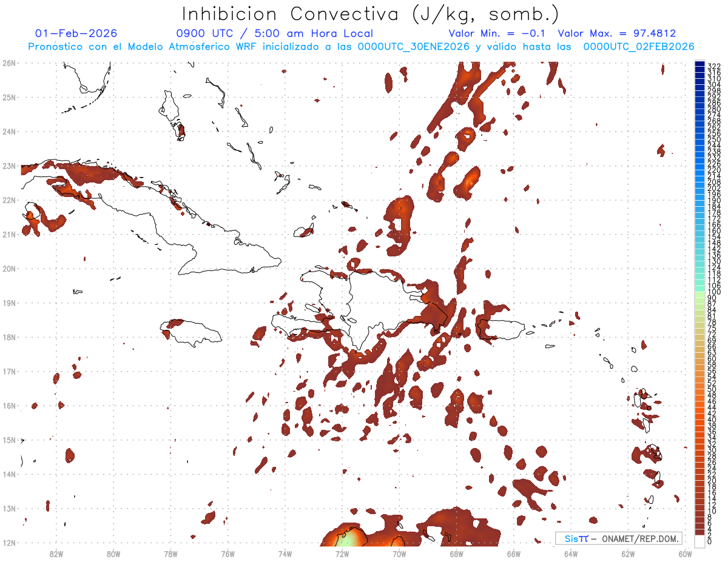
Task: Click the "23N" latitude label
Action: tap(9, 166)
